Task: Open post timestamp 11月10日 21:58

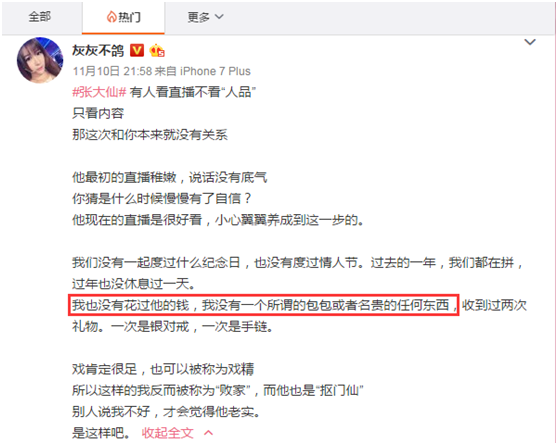Action: pyautogui.click(x=112, y=71)
